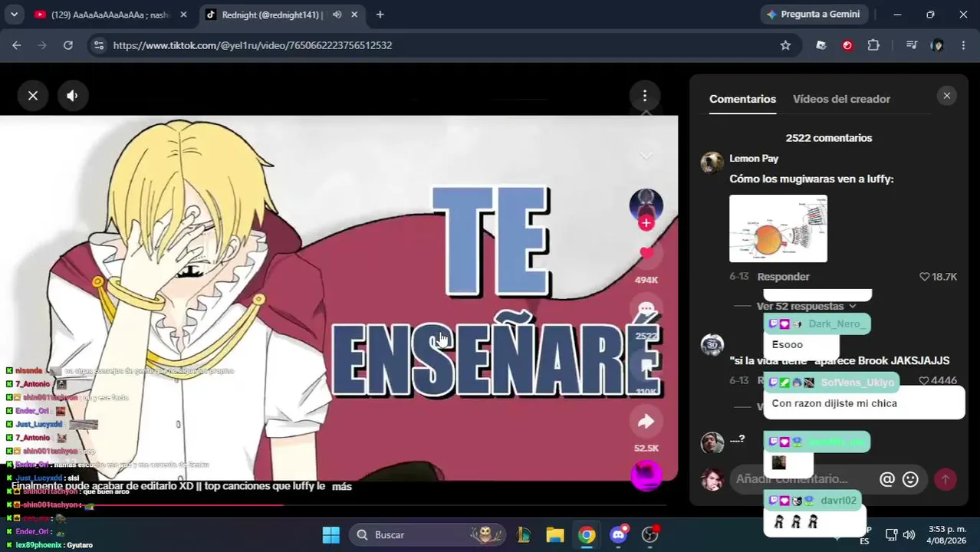This screenshot has height=552, width=980.
Task: Click the Pregunta a Gemini button
Action: click(814, 15)
